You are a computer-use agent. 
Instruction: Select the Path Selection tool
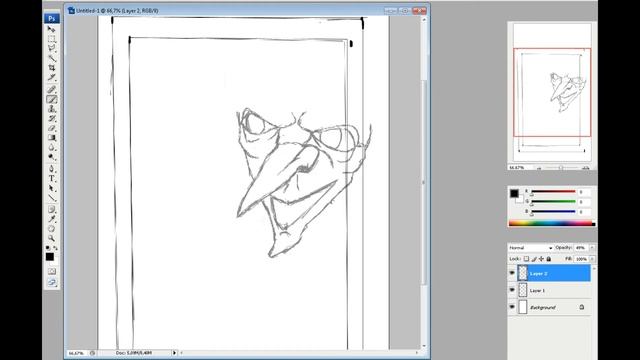51,188
